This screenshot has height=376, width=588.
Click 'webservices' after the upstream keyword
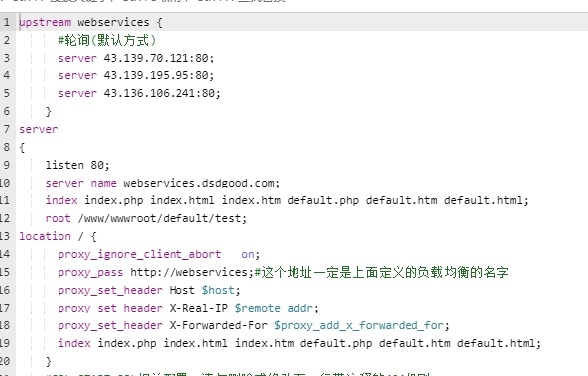pos(113,22)
